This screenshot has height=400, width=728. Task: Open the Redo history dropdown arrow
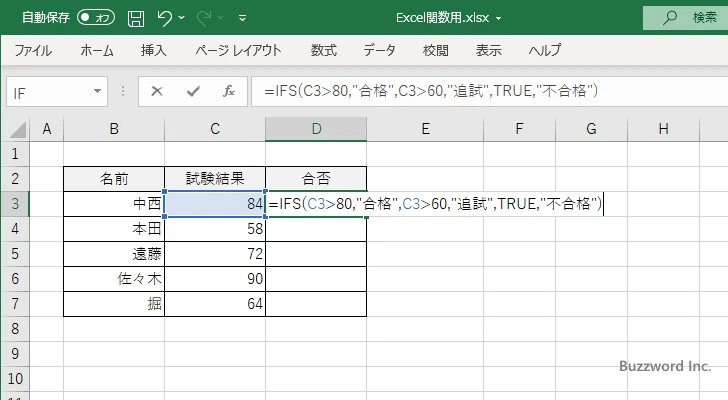(221, 18)
